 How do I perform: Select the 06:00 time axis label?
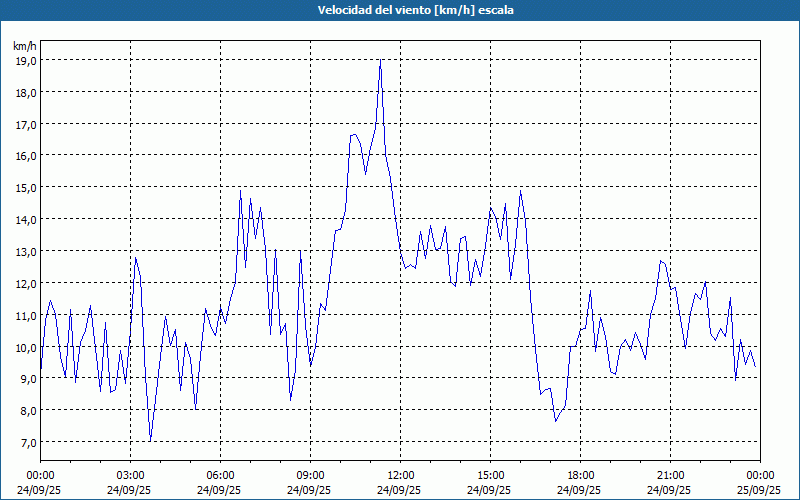click(220, 475)
